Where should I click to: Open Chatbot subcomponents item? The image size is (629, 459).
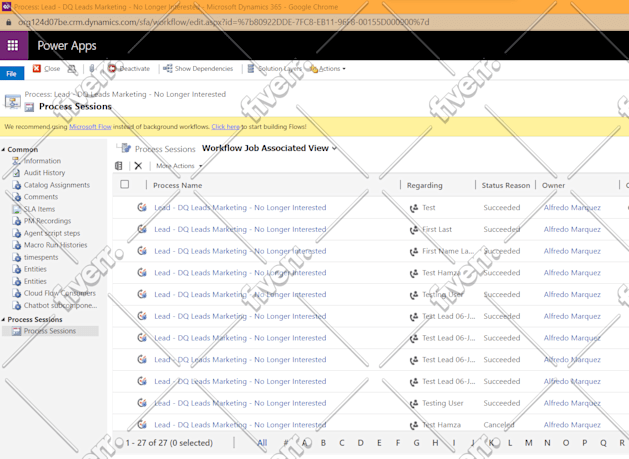(60, 305)
